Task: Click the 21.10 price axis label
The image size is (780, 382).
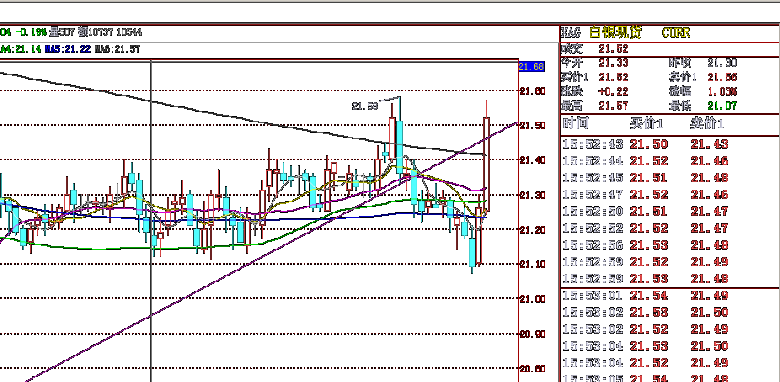Action: point(532,264)
